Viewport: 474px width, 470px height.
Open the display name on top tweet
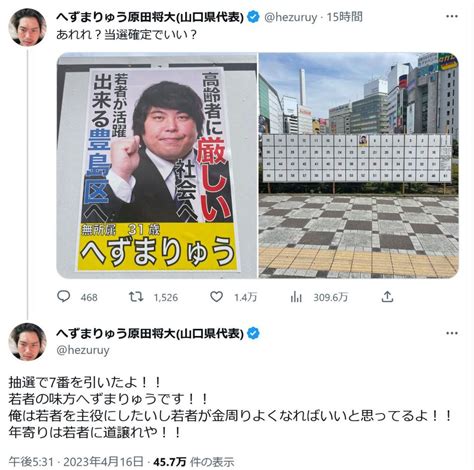tap(150, 17)
